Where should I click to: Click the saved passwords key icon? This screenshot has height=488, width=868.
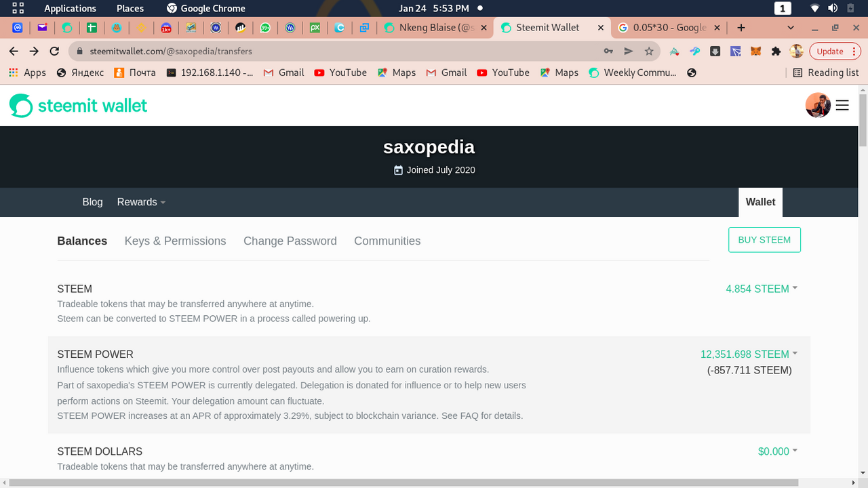pos(608,51)
